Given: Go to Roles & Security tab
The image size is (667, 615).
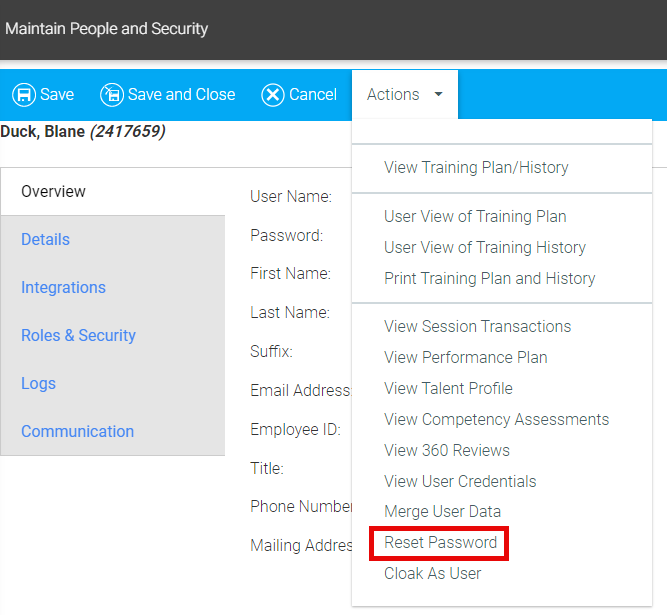Looking at the screenshot, I should pos(78,335).
